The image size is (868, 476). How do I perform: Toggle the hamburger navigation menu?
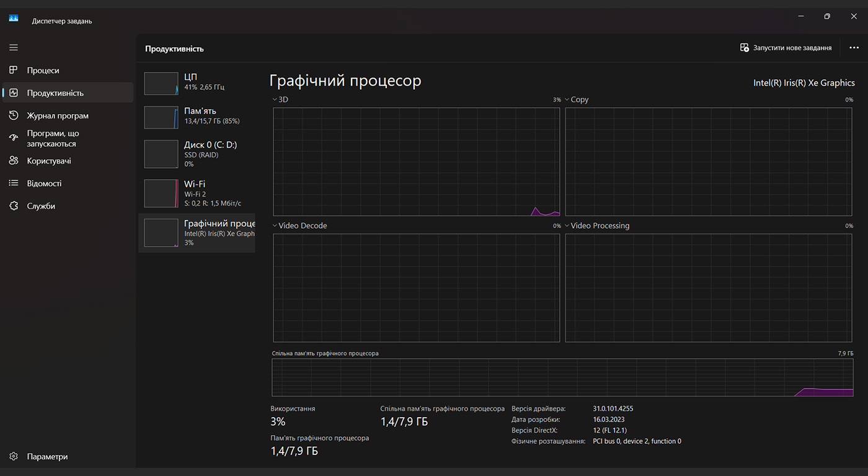point(14,48)
